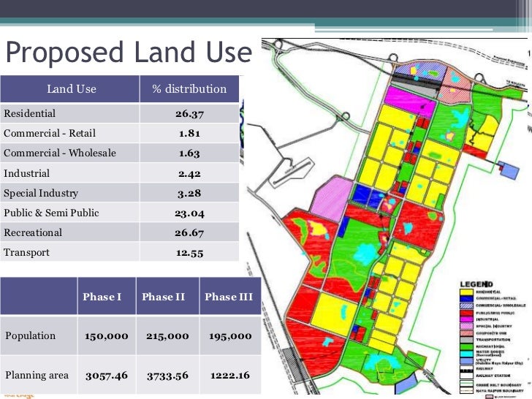Click the Commercial-Wholesale label in the legend
Image resolution: width=532 pixels, height=399 pixels.
501,305
